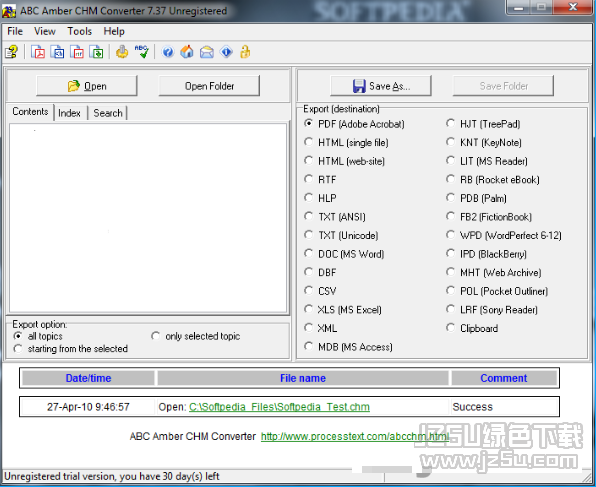Select TXT (Unicode) export format
The height and width of the screenshot is (487, 596).
pos(342,235)
